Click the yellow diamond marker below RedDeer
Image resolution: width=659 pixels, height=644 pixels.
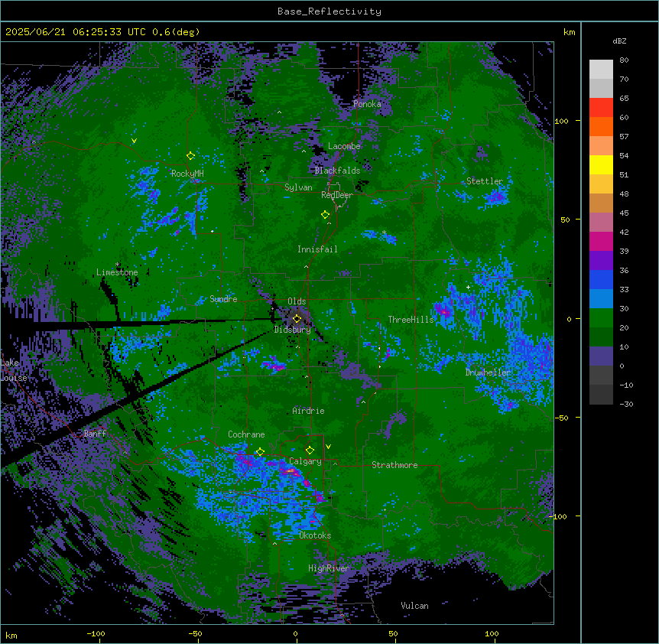coord(325,215)
